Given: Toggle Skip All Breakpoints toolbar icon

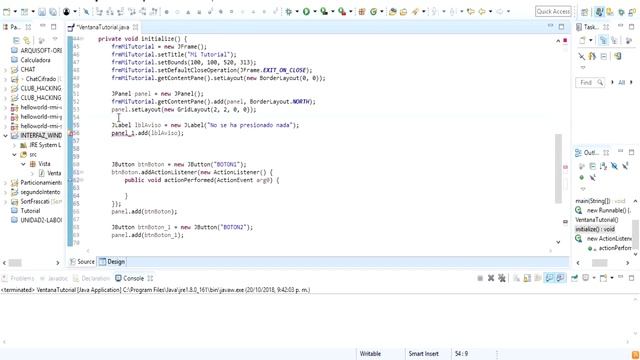Looking at the screenshot, I should click(x=87, y=12).
